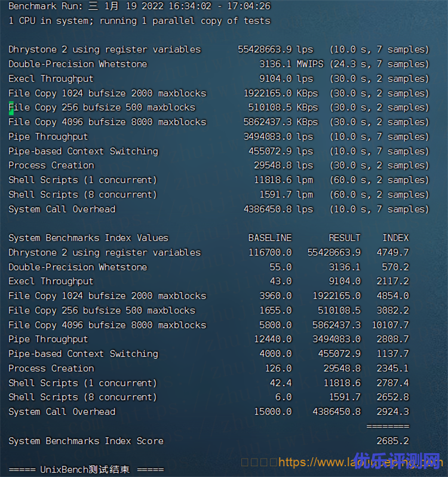The height and width of the screenshot is (477, 448).
Task: Click the System Benchmarks Index Values heading
Action: [88, 238]
